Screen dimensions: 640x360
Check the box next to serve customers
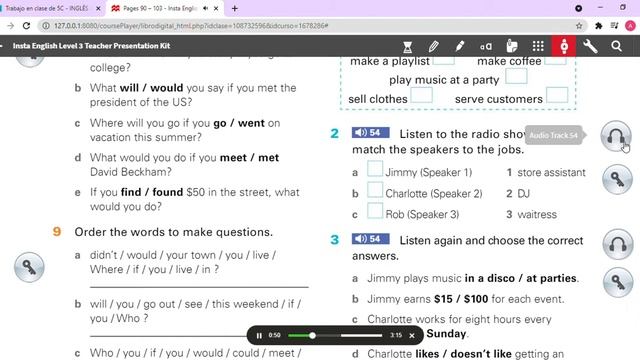click(557, 95)
